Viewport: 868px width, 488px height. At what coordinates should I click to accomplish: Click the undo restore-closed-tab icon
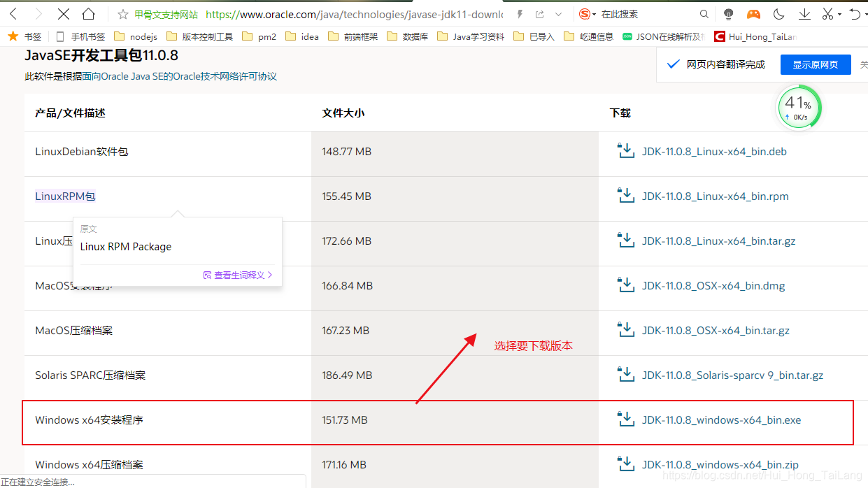[855, 14]
